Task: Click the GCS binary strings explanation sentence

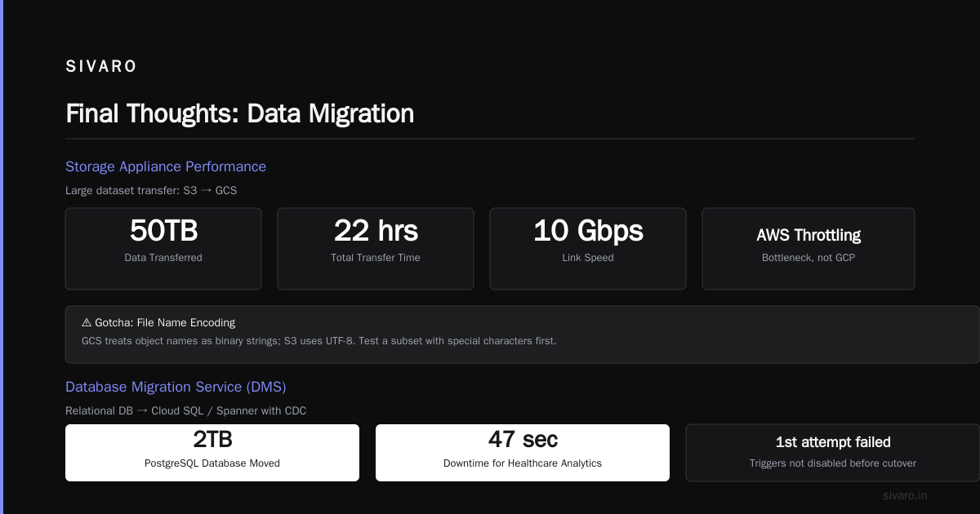Action: point(318,340)
